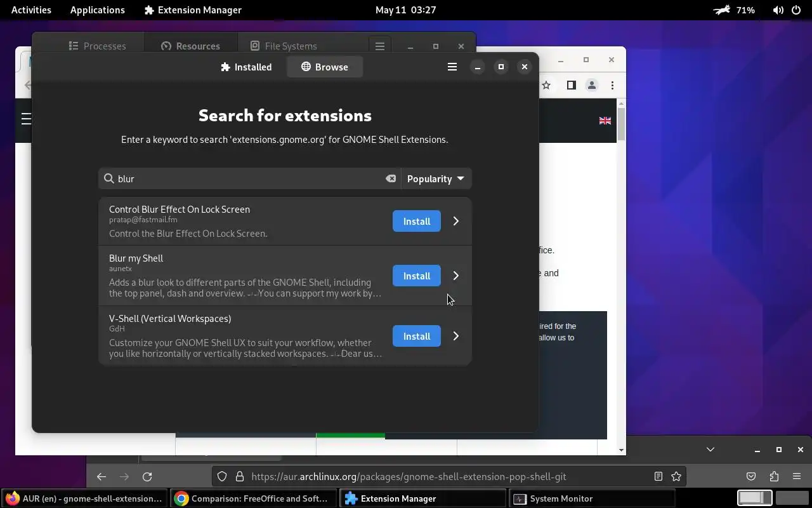
Task: Go back in Firefox
Action: (x=101, y=476)
